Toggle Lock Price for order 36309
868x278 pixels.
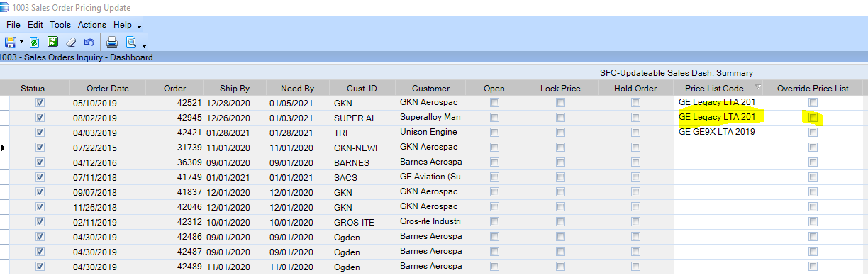[560, 162]
